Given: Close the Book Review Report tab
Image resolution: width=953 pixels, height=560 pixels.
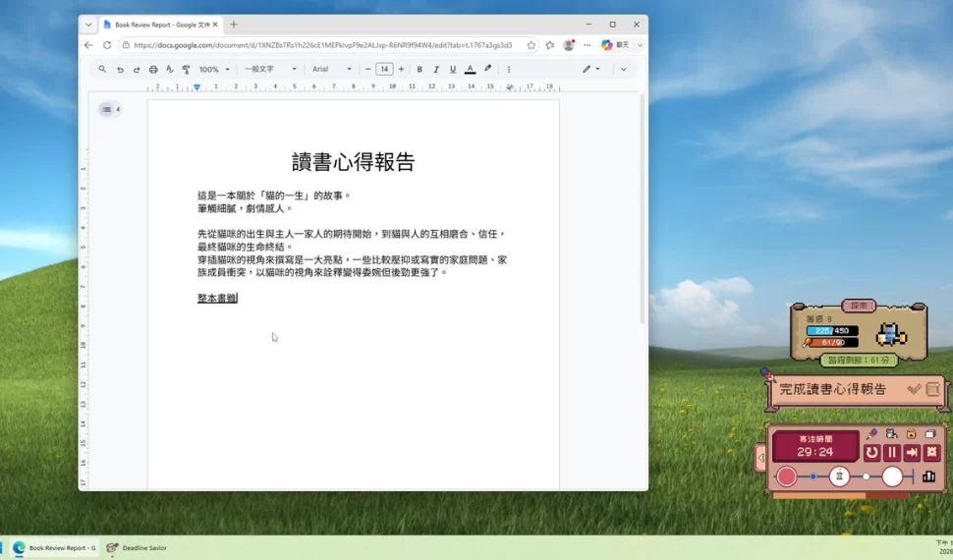Looking at the screenshot, I should click(215, 25).
